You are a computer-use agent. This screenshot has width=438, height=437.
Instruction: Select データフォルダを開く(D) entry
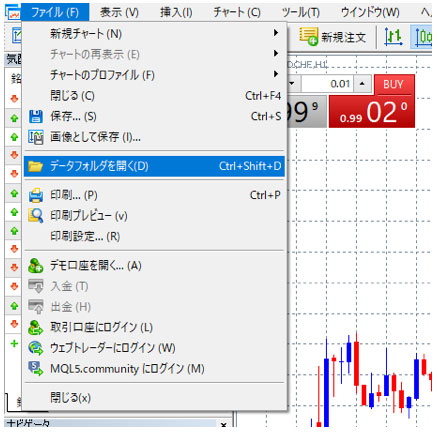(x=154, y=166)
